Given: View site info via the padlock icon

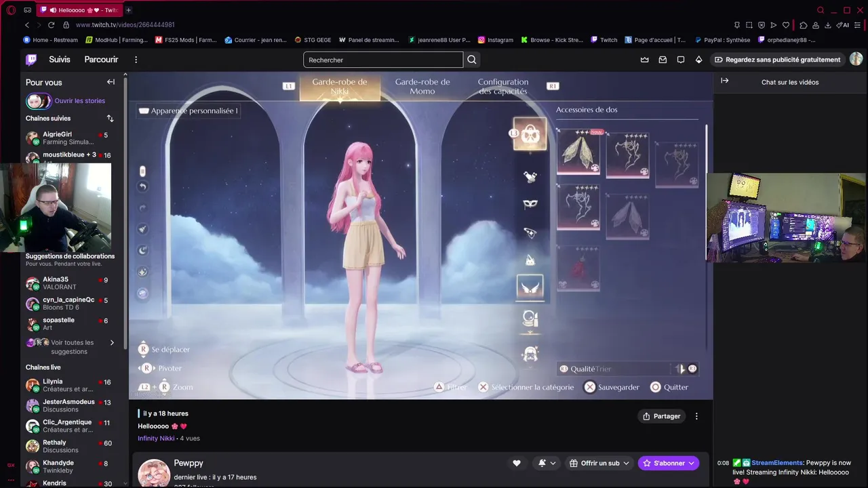Looking at the screenshot, I should click(x=66, y=25).
